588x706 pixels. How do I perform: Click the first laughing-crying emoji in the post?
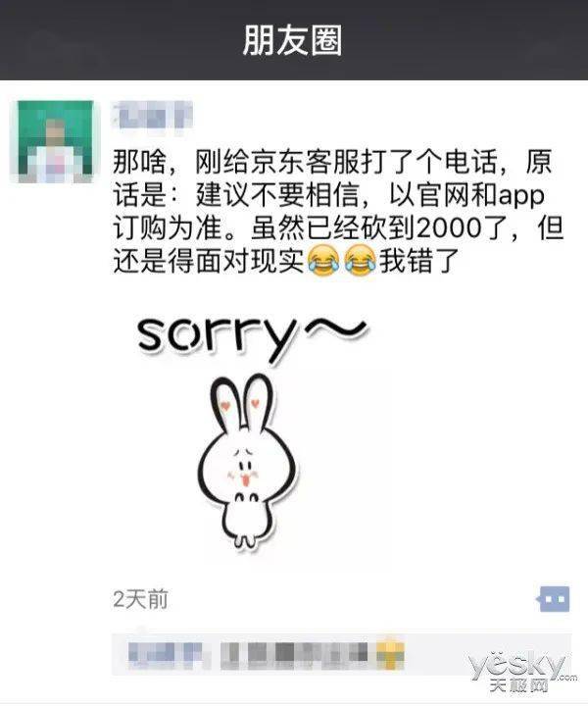323,261
